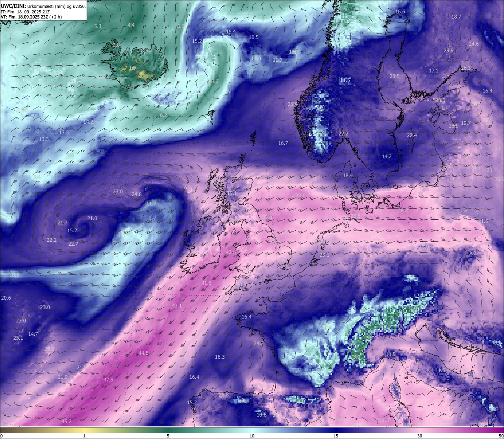
Task: Click the 38.7 value at the bottom
Action: click(385, 420)
